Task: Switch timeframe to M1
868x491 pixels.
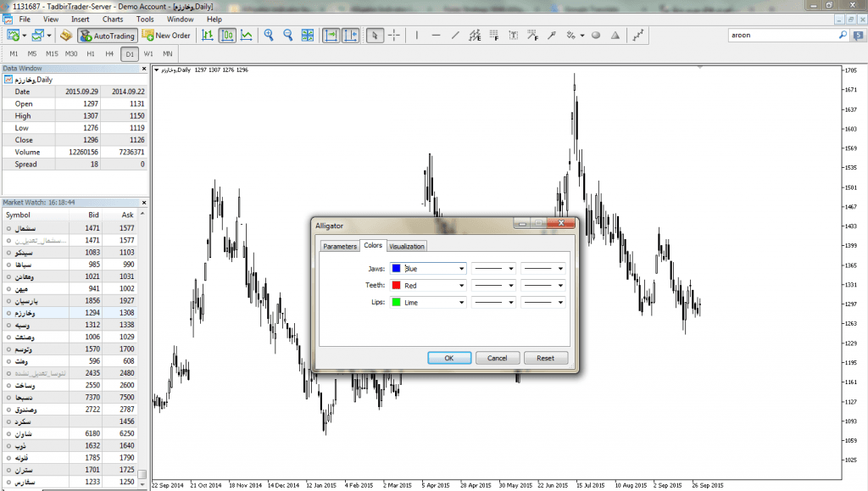Action: [x=14, y=53]
